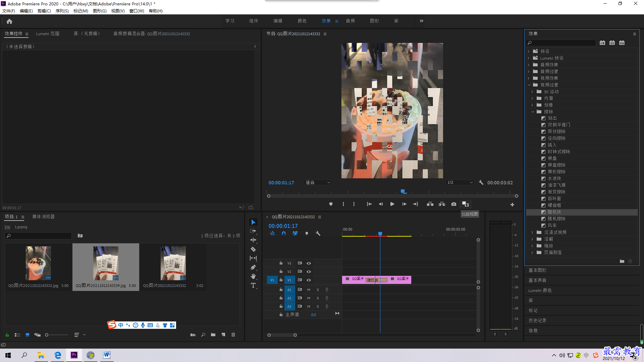Switch to the 编辑 workspace tab

click(278, 21)
